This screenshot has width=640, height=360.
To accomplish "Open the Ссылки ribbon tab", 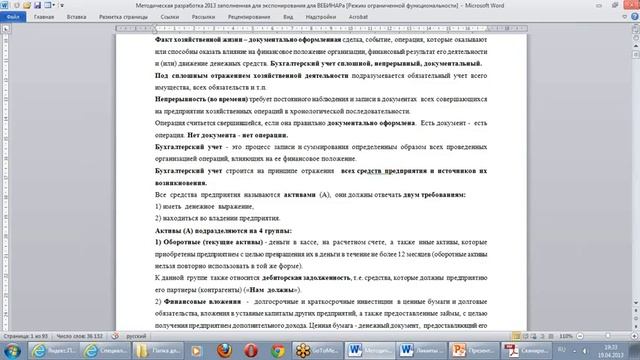I will [170, 17].
